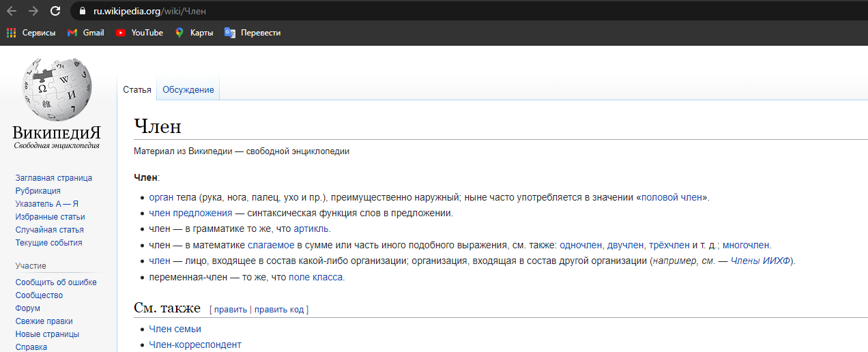Reload the page with refresh icon
Viewport: 868px width, 352px height.
click(55, 11)
